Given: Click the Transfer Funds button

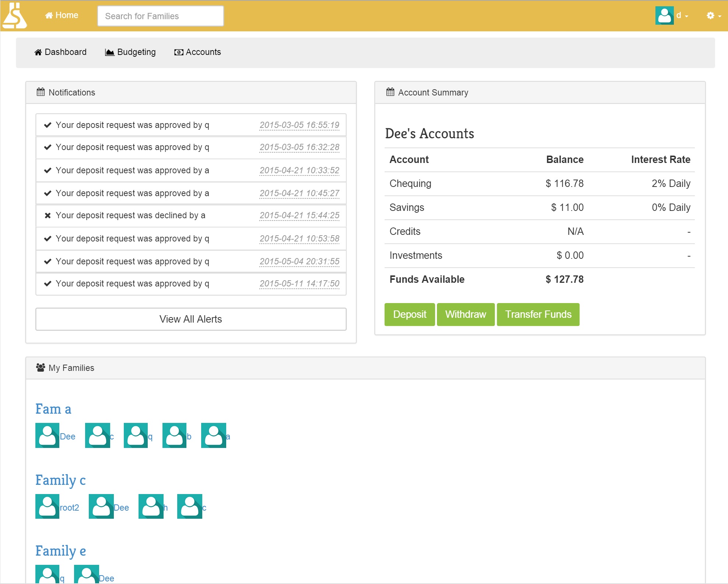Looking at the screenshot, I should coord(538,314).
